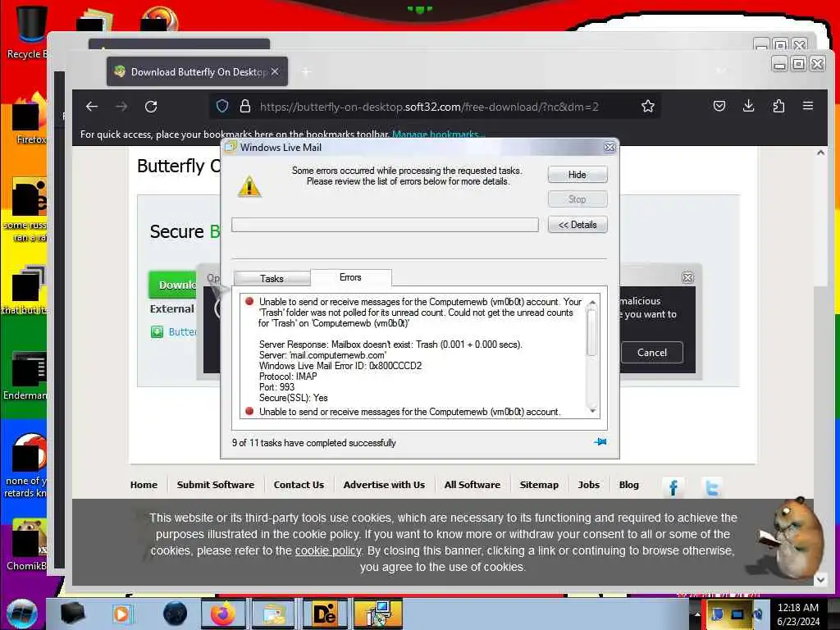The width and height of the screenshot is (840, 630).
Task: Close the dark malicious-warning popup
Action: [687, 277]
